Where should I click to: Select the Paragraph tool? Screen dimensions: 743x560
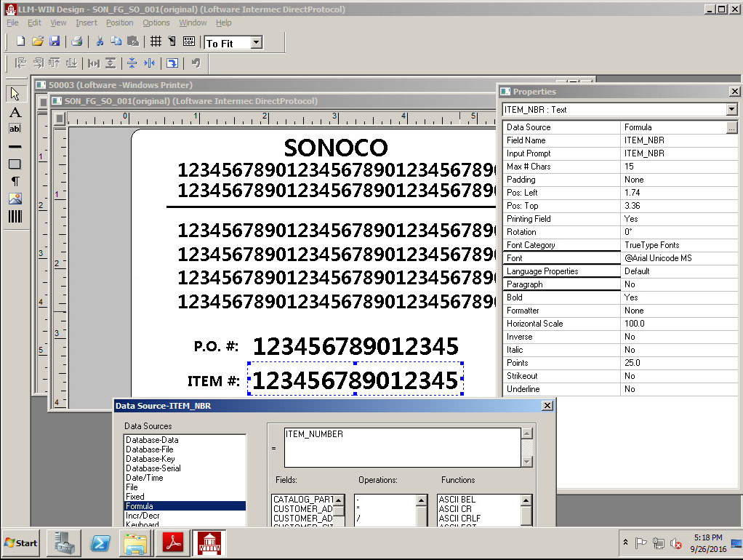click(15, 181)
